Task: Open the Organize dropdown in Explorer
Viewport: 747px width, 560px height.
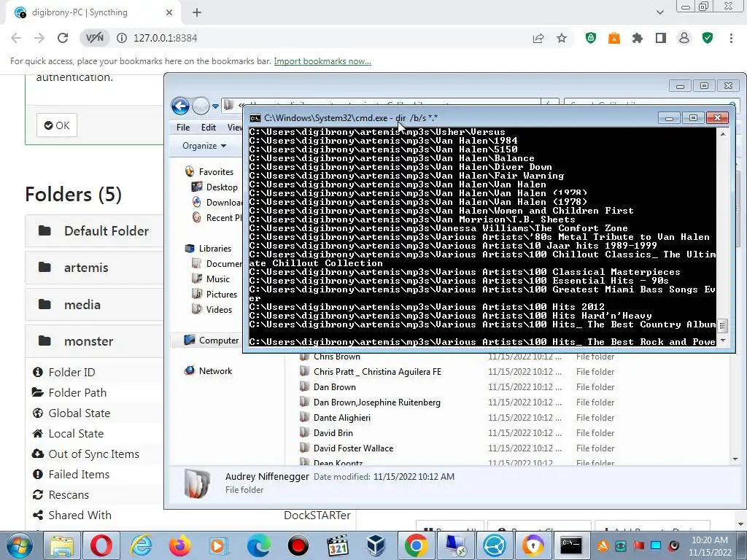Action: click(204, 146)
